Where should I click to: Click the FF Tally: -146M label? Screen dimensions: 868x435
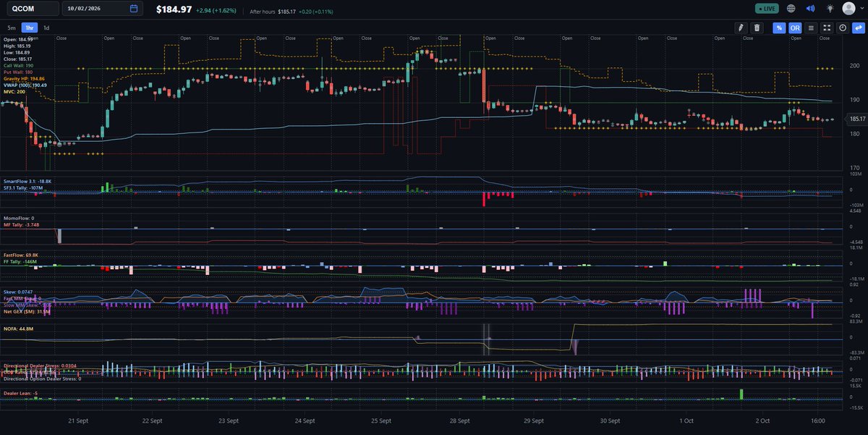coord(20,262)
